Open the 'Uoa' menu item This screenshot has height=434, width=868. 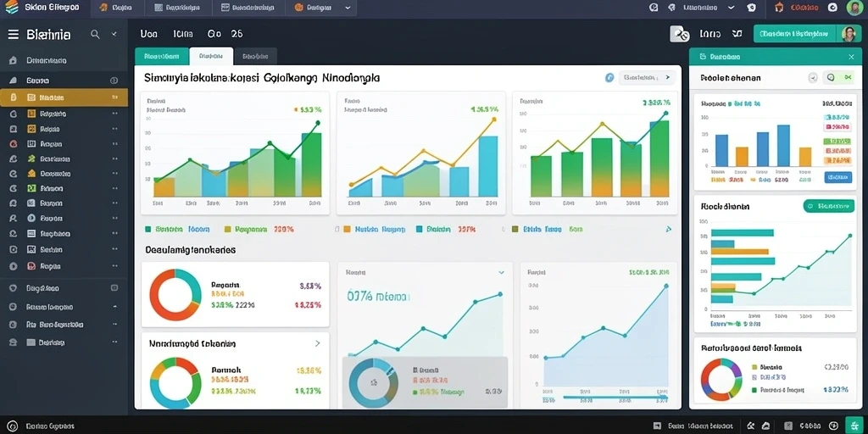(x=149, y=34)
